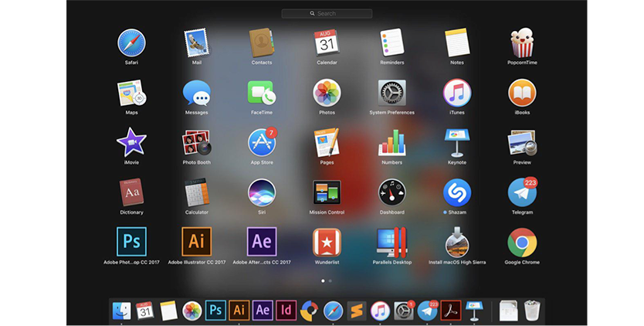Image resolution: width=644 pixels, height=326 pixels.
Task: Open Notes from the Dock
Action: click(168, 311)
